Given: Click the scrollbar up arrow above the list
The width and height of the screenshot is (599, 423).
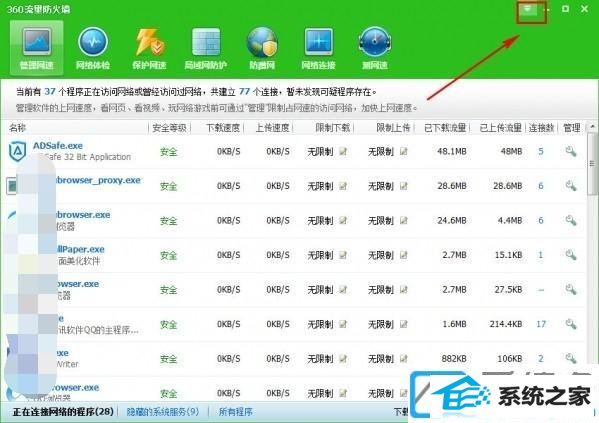Looking at the screenshot, I should [592, 126].
